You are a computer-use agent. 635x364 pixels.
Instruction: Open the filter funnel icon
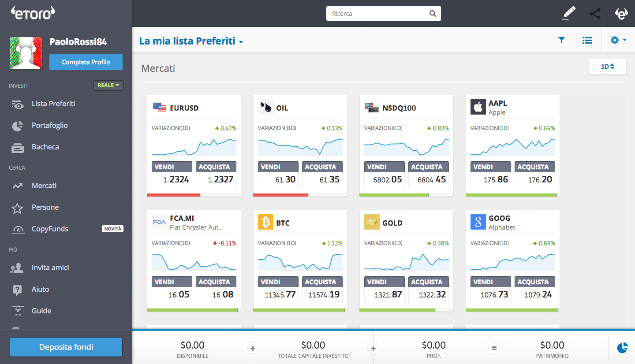pyautogui.click(x=561, y=40)
